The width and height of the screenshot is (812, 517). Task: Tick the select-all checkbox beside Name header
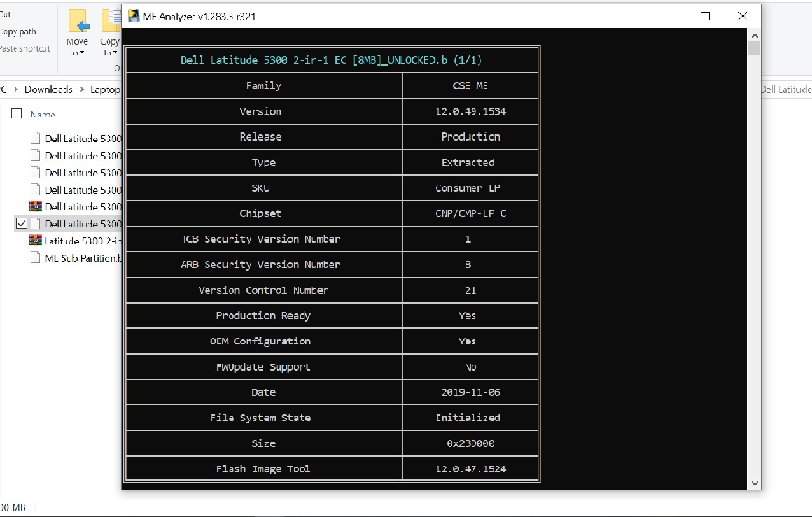coord(17,113)
